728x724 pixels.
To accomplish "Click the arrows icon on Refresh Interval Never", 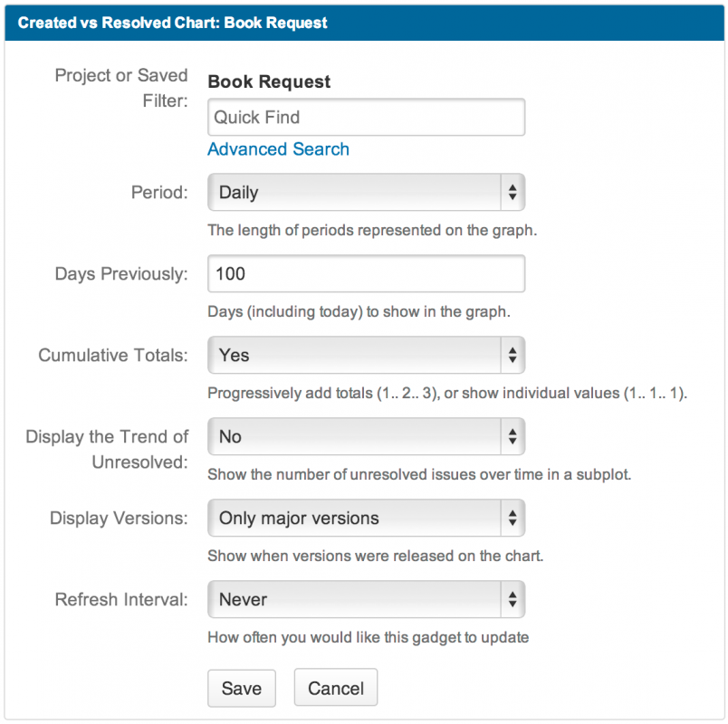I will point(512,599).
